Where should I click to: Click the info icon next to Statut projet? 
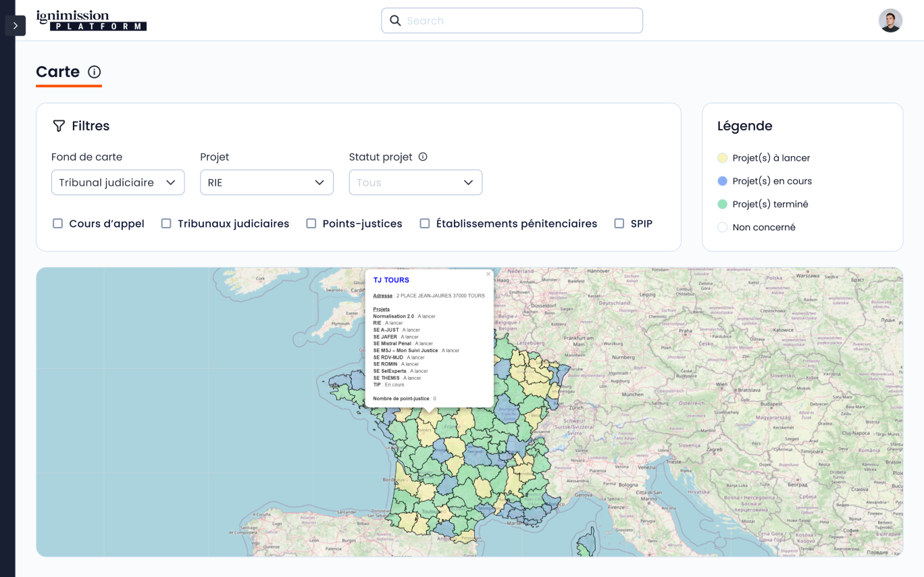(x=423, y=157)
